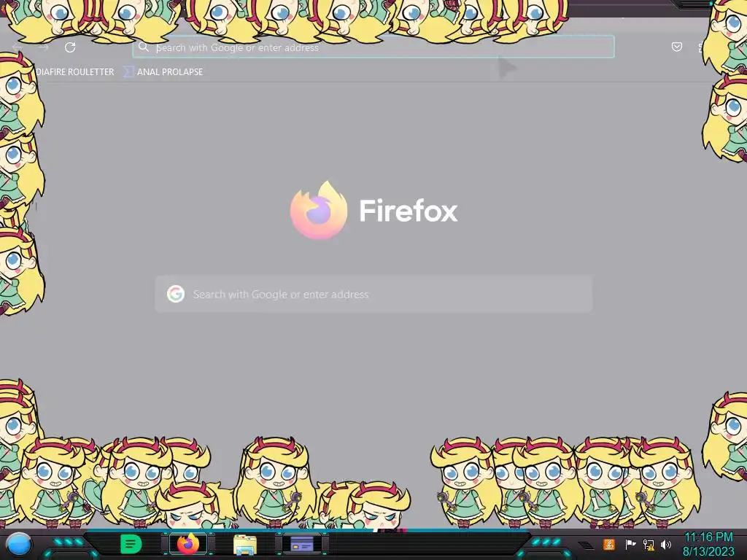The width and height of the screenshot is (747, 560).
Task: Open Action Center flag icon
Action: point(630,544)
